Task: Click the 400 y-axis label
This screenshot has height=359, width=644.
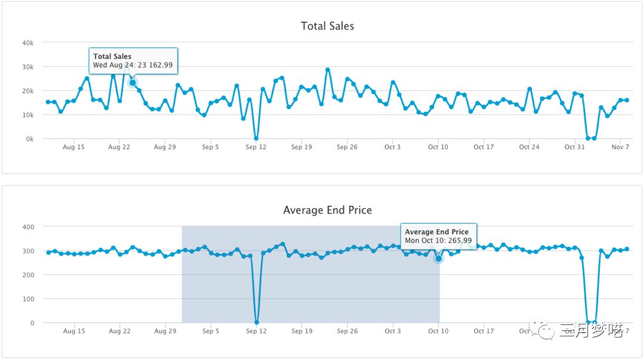Action: point(29,227)
